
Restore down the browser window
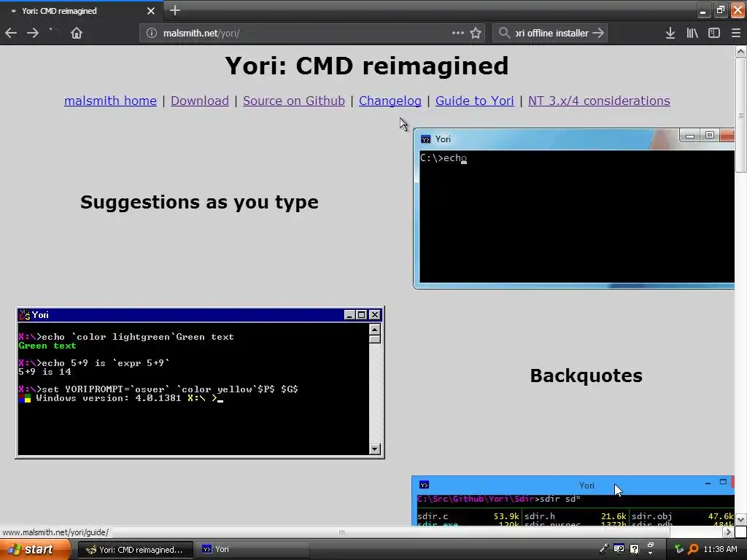[720, 10]
